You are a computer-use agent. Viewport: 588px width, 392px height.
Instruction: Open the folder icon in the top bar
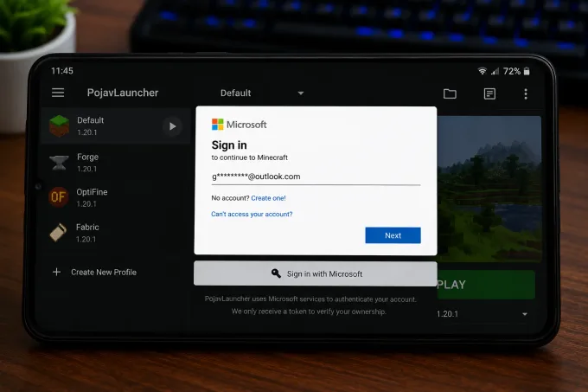pos(450,93)
